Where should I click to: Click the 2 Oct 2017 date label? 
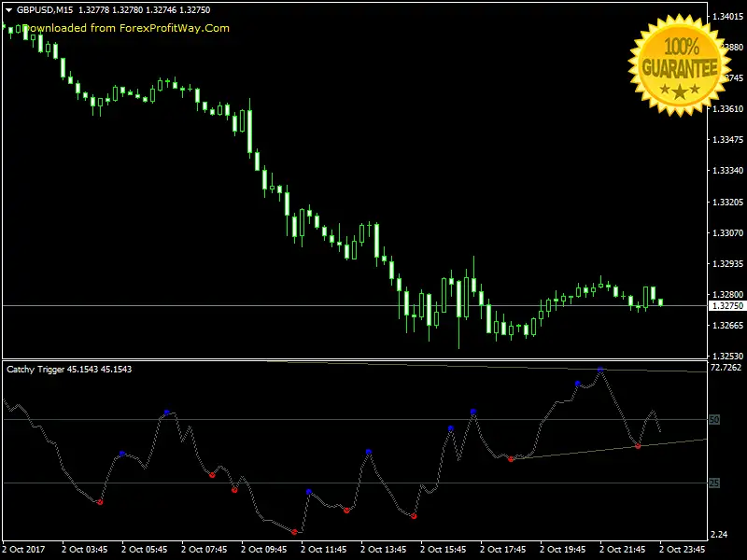click(24, 550)
